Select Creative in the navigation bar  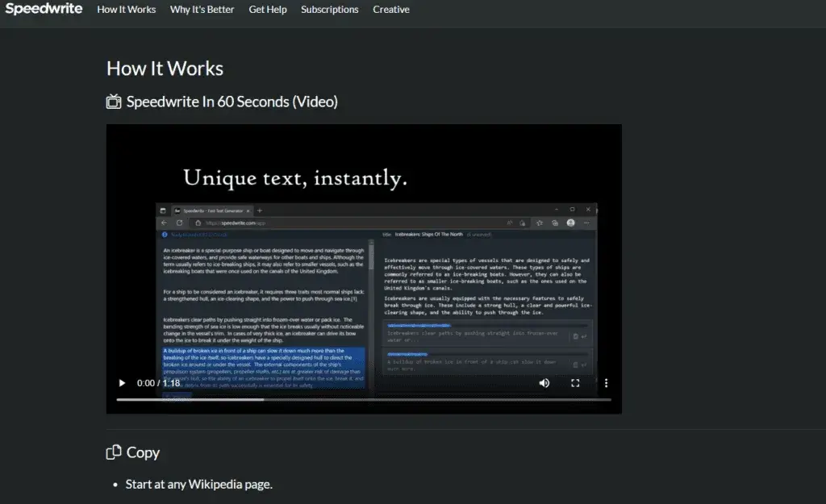pyautogui.click(x=391, y=10)
